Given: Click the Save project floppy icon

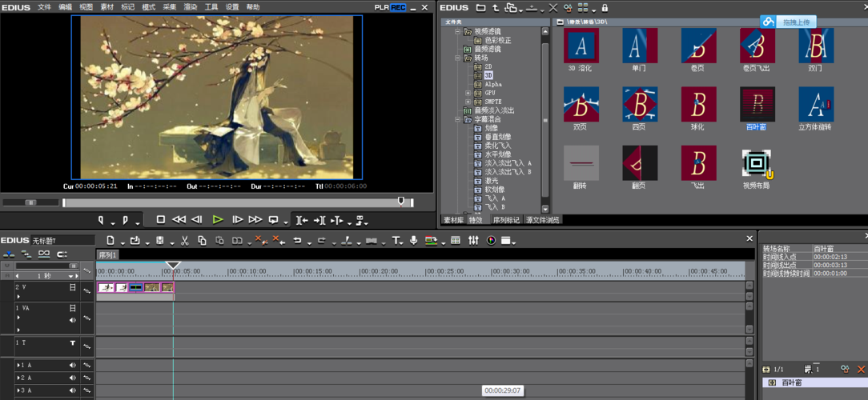Looking at the screenshot, I should [x=160, y=241].
